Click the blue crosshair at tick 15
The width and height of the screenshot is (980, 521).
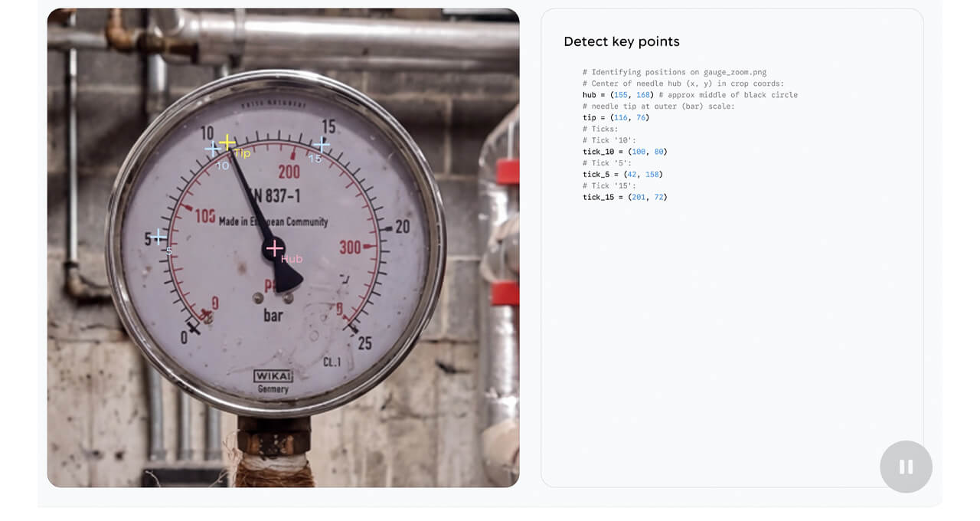[322, 144]
